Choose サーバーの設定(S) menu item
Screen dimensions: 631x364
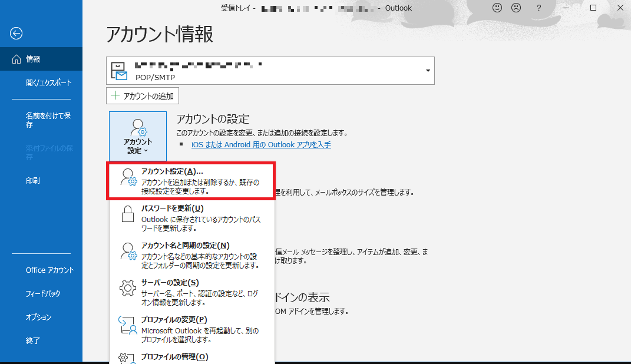[x=192, y=292]
